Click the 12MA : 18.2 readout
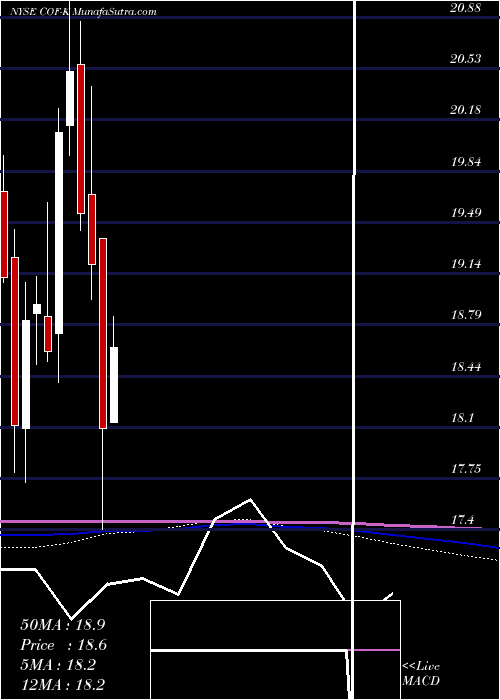 (x=62, y=684)
